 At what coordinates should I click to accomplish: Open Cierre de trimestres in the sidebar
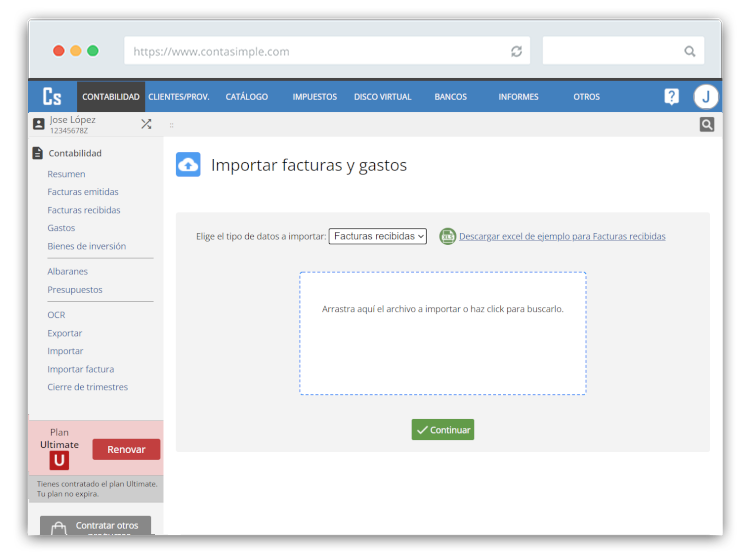point(88,387)
